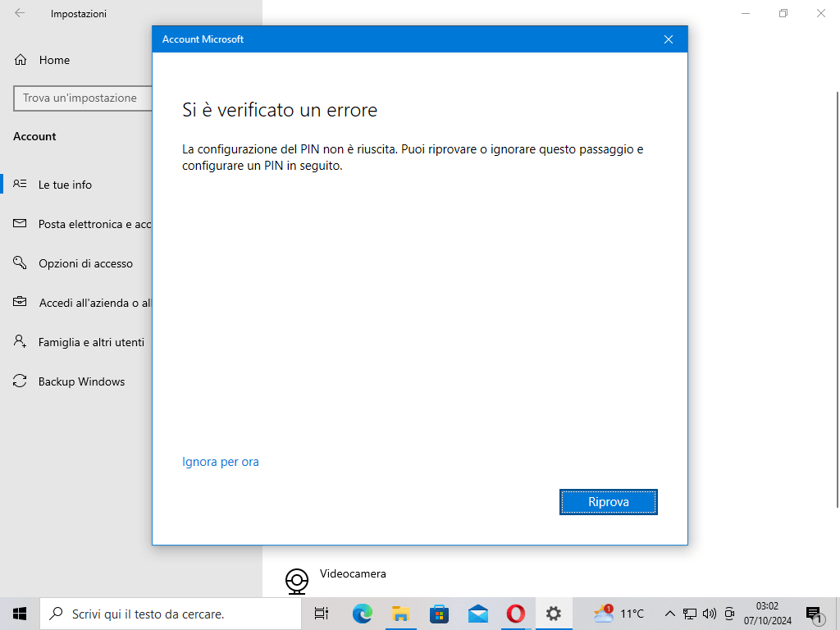The width and height of the screenshot is (840, 630).
Task: Click the key icon for Opzioni di accesso
Action: coord(20,262)
